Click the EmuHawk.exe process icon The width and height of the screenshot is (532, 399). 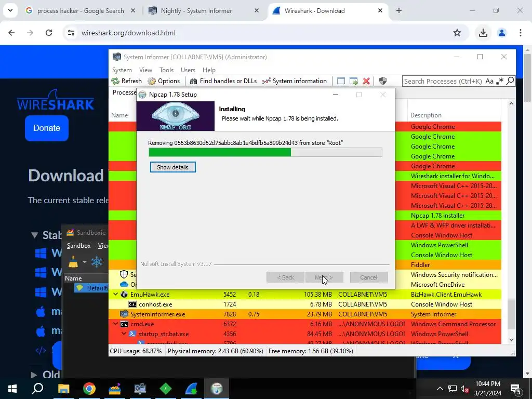tap(124, 295)
